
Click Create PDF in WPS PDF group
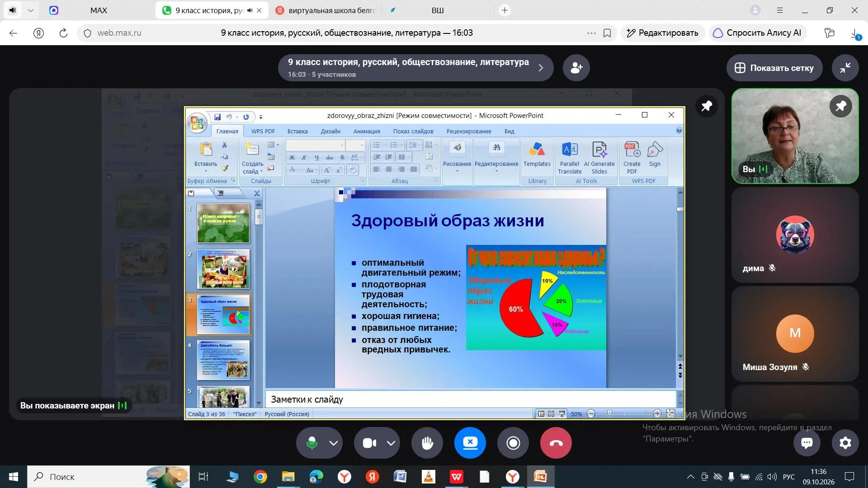(x=632, y=158)
